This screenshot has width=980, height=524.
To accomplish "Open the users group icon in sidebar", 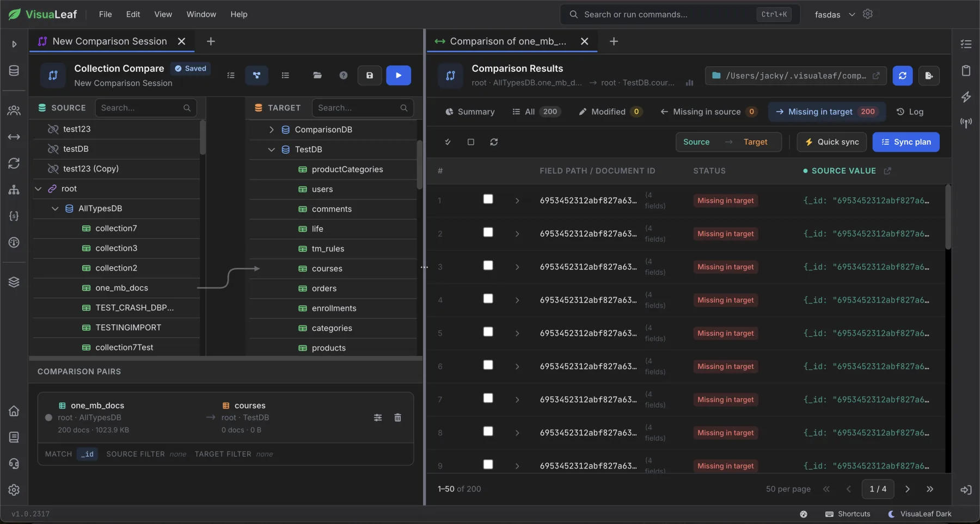I will pyautogui.click(x=14, y=110).
